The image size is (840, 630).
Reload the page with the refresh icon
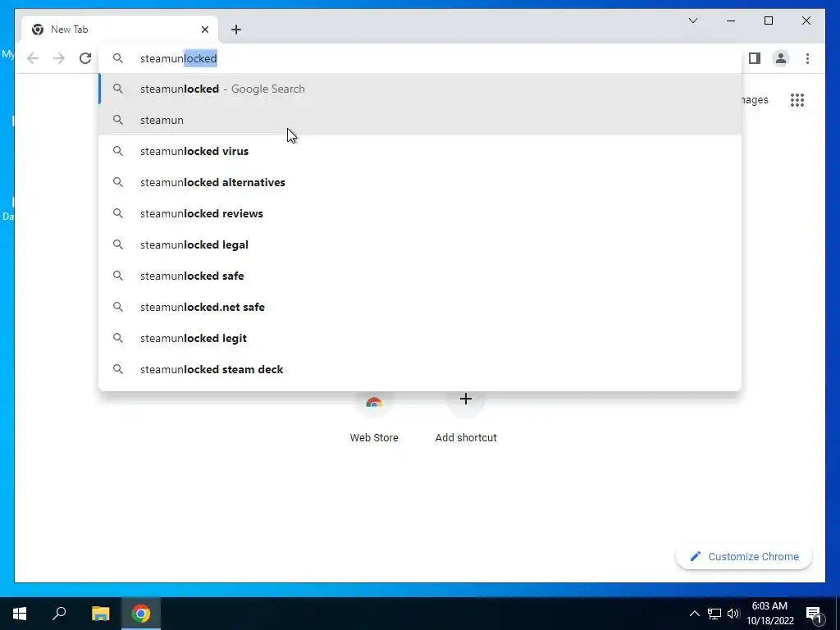tap(85, 58)
